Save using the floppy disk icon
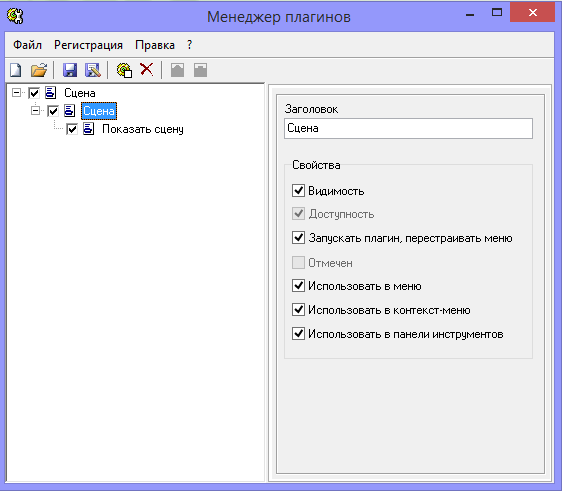Viewport: 562px width, 491px height. pyautogui.click(x=70, y=70)
